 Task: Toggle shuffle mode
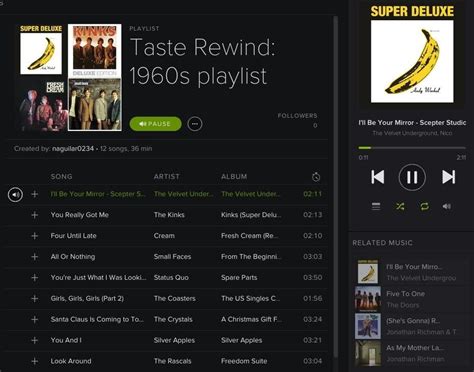click(x=400, y=206)
